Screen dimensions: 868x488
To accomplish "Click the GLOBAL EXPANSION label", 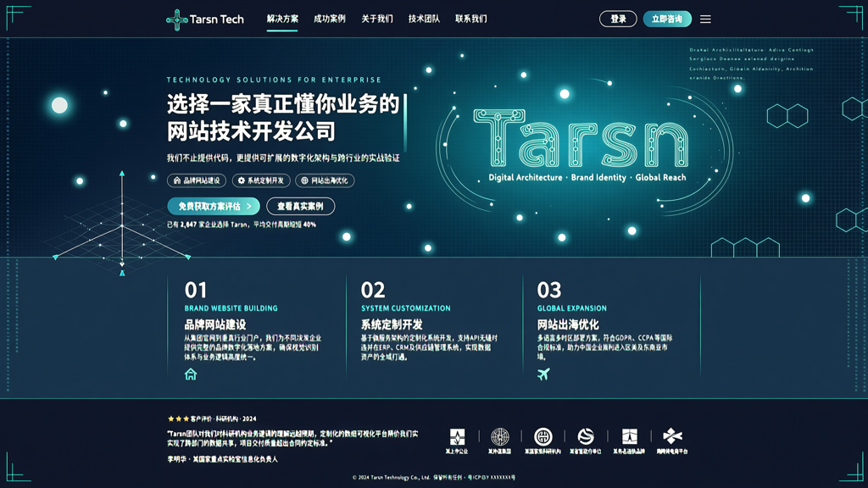I will (572, 308).
